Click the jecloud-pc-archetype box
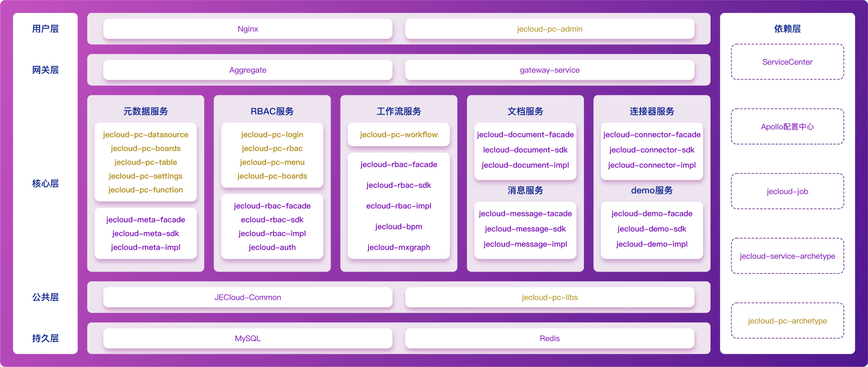 (x=787, y=320)
